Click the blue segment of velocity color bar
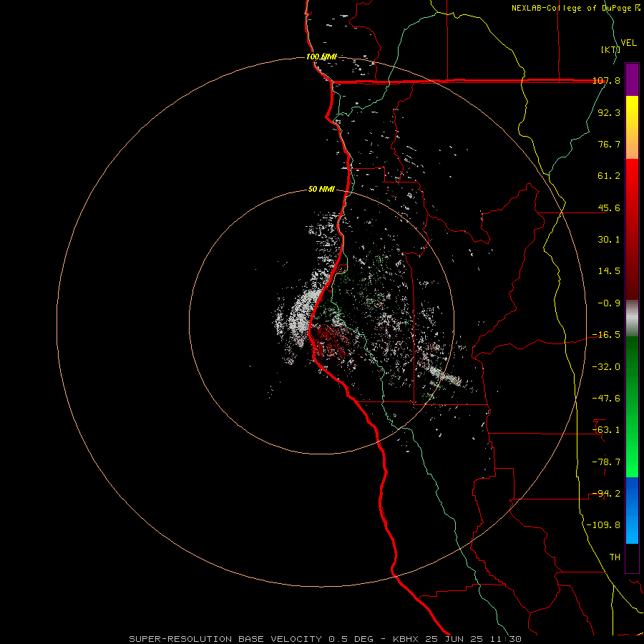This screenshot has height=644, width=644. (632, 510)
